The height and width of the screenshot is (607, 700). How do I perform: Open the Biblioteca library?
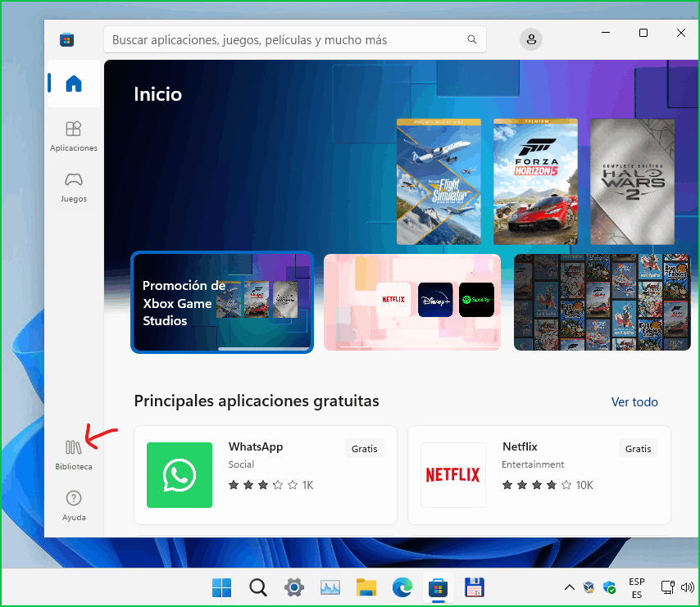[74, 455]
